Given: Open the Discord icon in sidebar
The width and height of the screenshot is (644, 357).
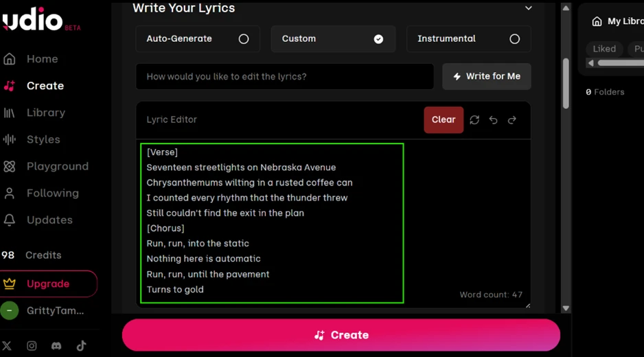Looking at the screenshot, I should 56,346.
